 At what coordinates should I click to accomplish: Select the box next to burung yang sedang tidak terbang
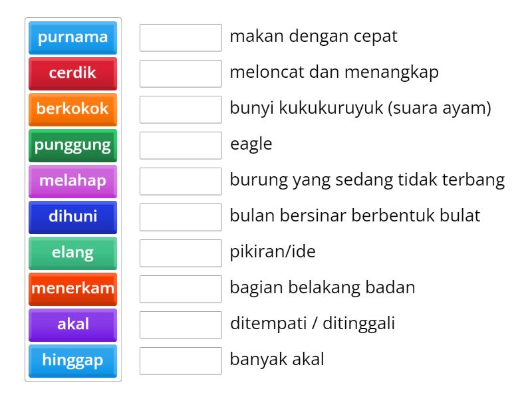pos(181,182)
